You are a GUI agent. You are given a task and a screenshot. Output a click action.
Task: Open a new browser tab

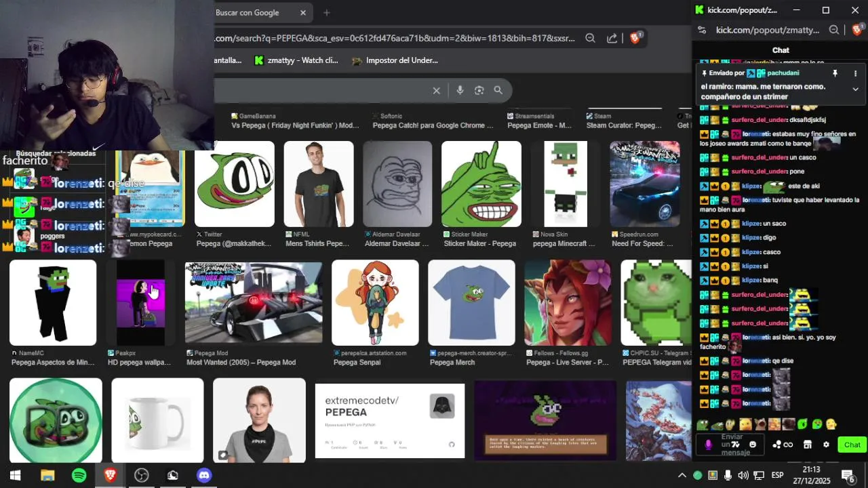pyautogui.click(x=326, y=13)
